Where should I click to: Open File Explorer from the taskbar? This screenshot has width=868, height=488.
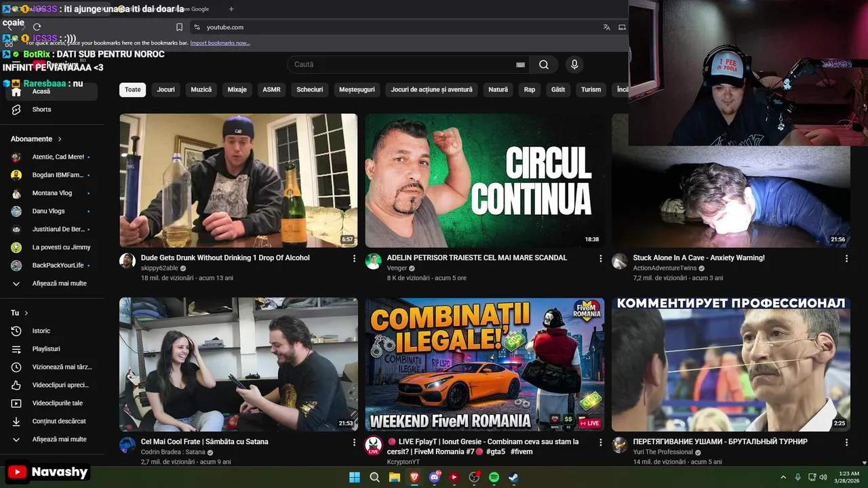(395, 477)
